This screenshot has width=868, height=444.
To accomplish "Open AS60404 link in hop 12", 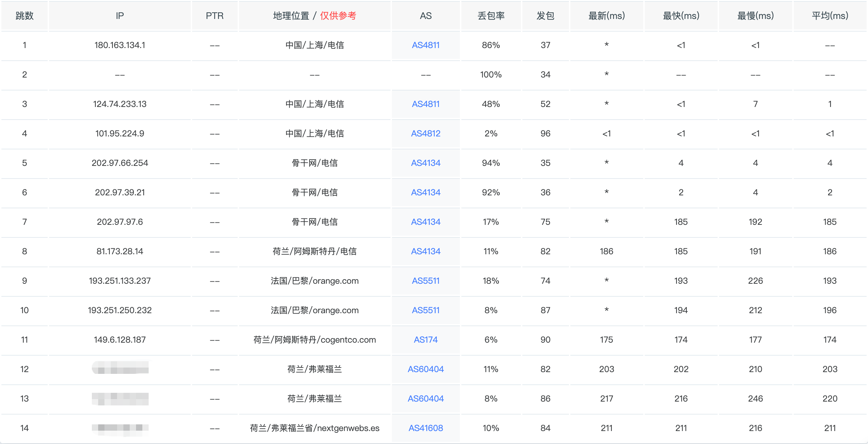I will tap(426, 369).
